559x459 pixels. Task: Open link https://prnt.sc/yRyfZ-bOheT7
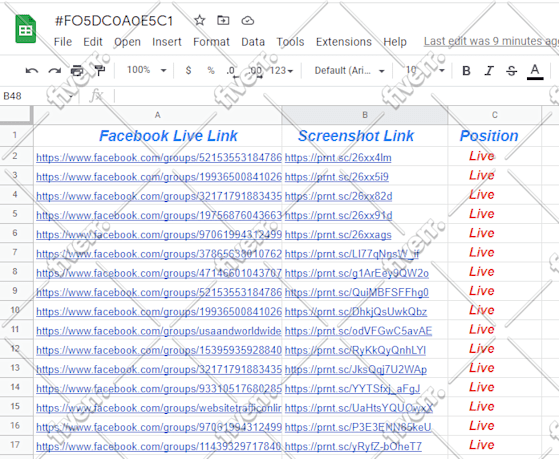click(353, 447)
